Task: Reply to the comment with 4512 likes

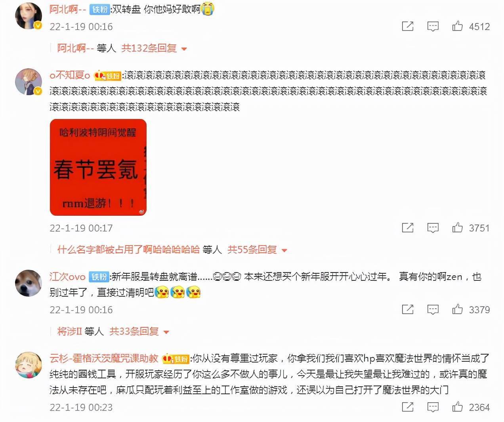Action: pyautogui.click(x=433, y=27)
